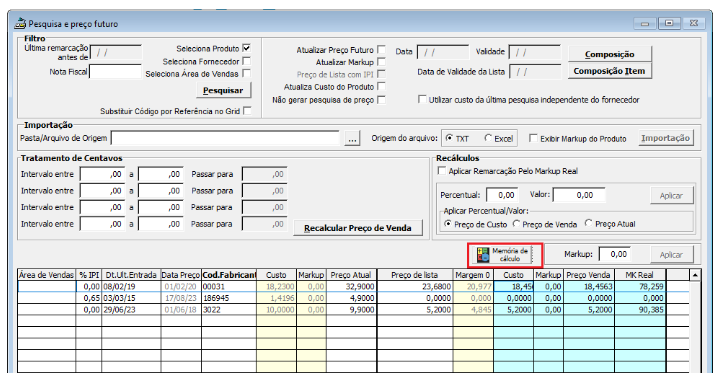Click the entry date cell 29/06/23
721x388 pixels.
point(131,309)
